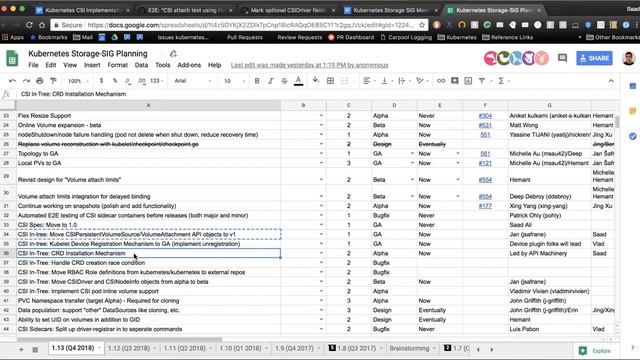Open the Arial font dropdown
This screenshot has height=360, width=640.
pos(193,81)
